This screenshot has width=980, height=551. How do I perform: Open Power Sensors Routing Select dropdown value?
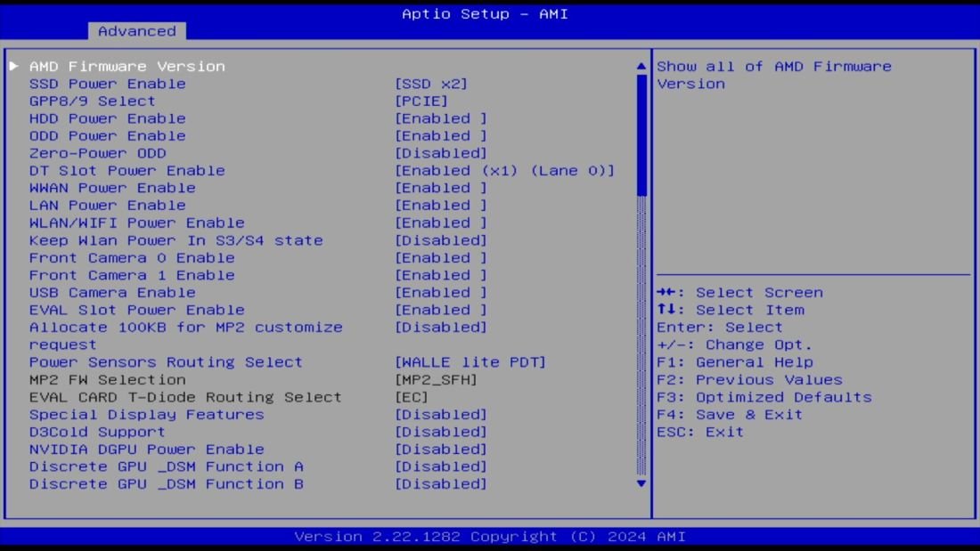point(470,362)
